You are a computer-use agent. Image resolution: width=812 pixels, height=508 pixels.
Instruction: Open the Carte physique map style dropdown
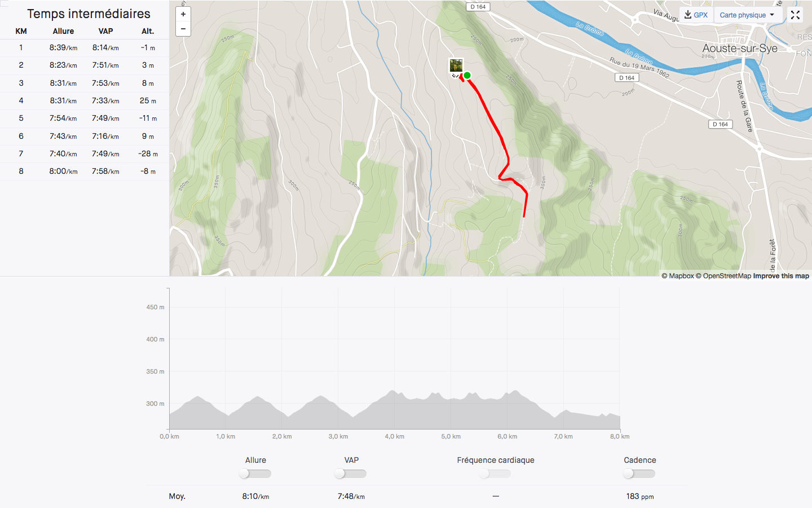coord(748,15)
